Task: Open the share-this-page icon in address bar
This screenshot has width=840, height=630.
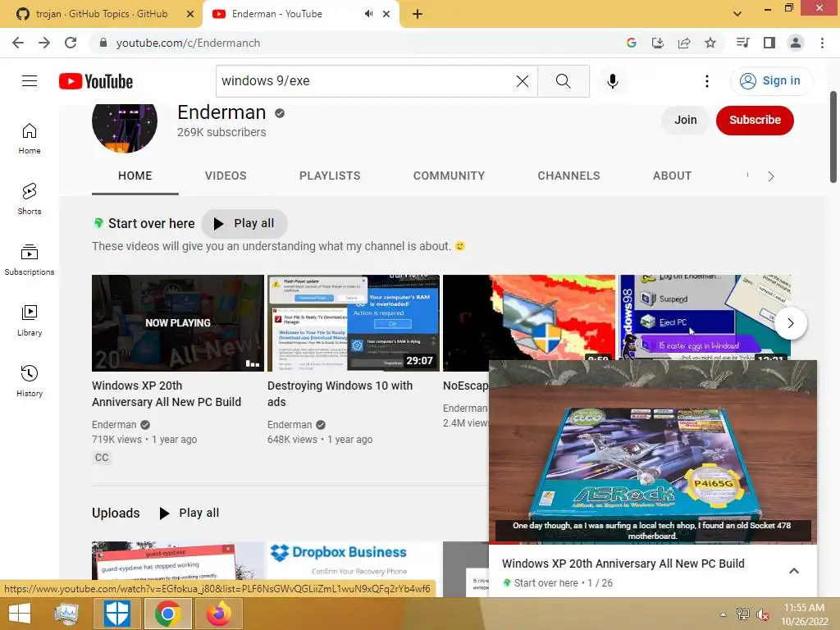Action: (684, 43)
